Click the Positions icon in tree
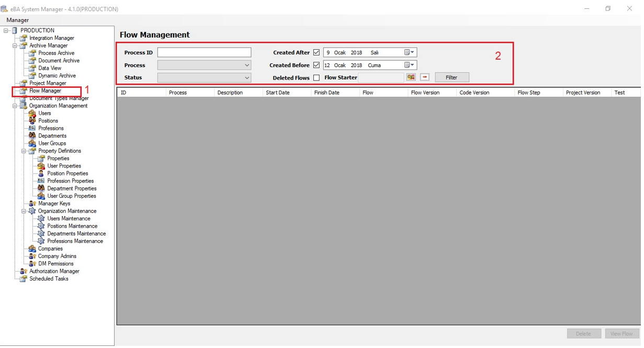644x348 pixels. 32,121
